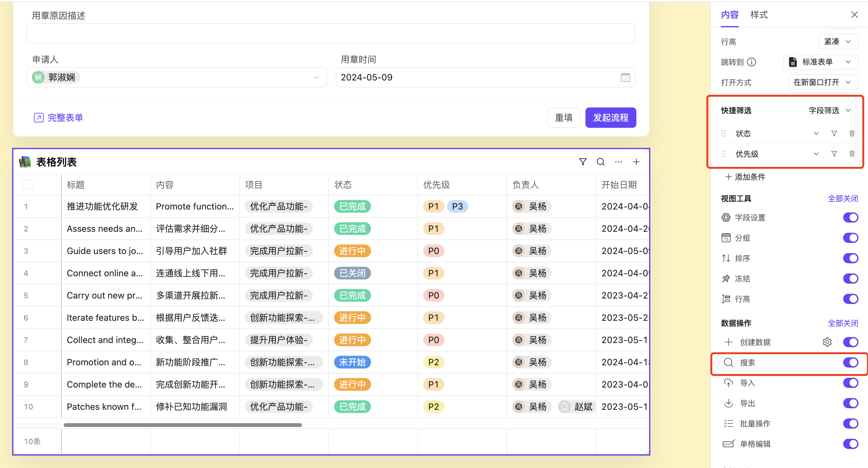Toggle the 批量操作 switch
Viewport: 868px width, 468px height.
click(x=850, y=423)
